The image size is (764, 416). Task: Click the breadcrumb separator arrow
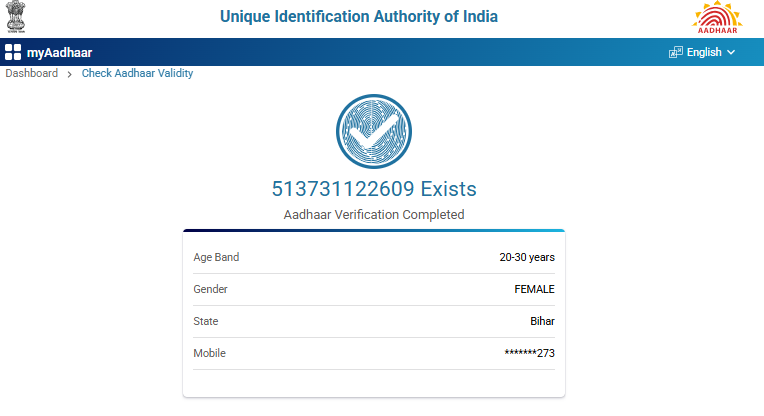pos(70,74)
